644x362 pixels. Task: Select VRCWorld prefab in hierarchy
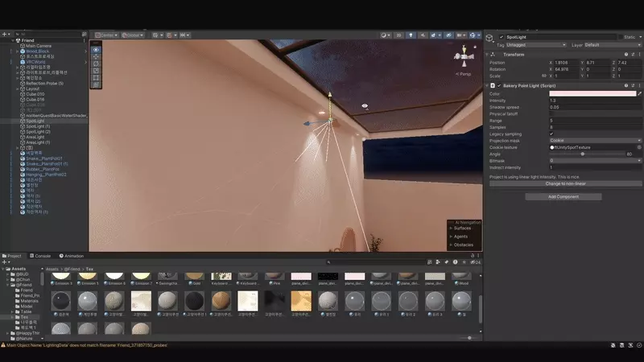point(35,62)
